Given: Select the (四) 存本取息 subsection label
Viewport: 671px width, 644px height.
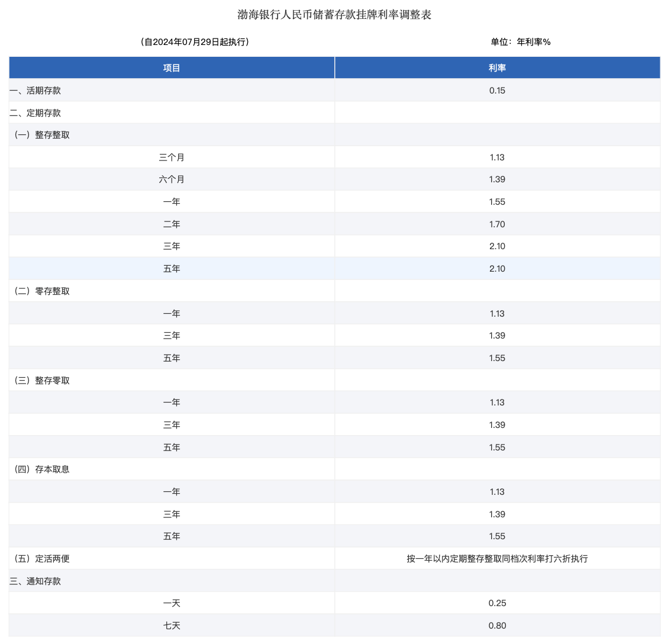Looking at the screenshot, I should 41,469.
